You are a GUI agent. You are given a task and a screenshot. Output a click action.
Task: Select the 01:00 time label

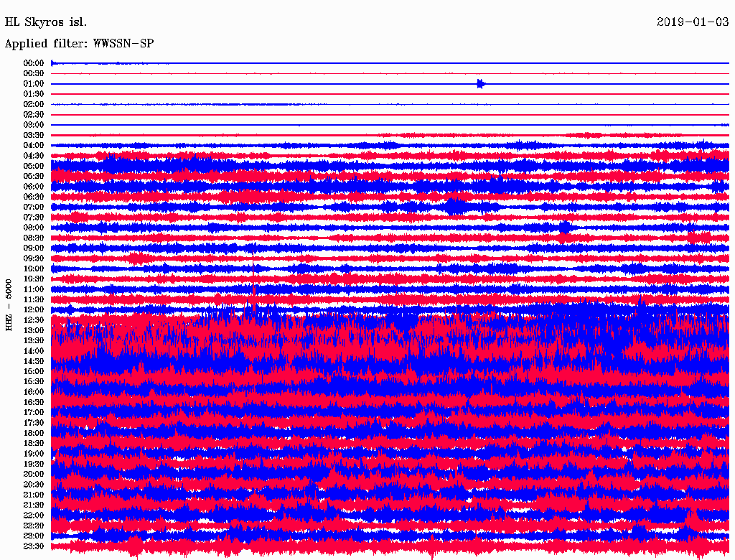(x=34, y=83)
